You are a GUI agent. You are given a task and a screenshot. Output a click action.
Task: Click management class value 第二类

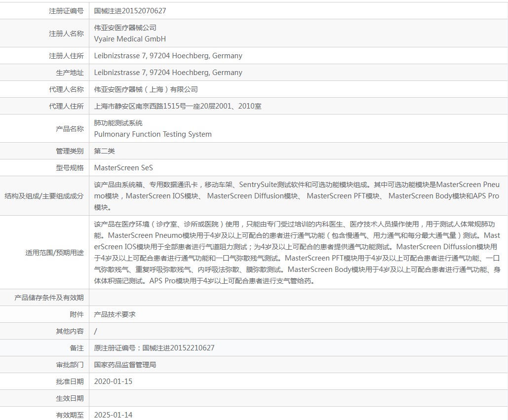(x=104, y=151)
